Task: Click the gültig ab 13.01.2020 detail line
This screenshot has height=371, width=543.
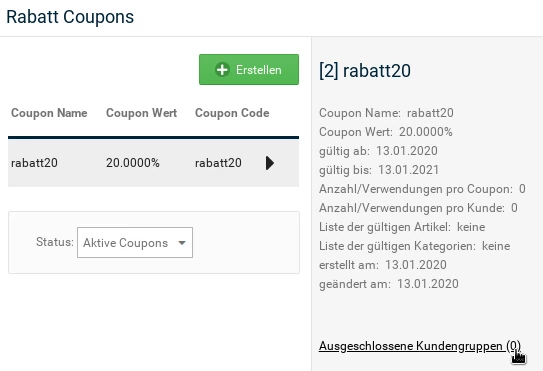Action: click(x=378, y=151)
